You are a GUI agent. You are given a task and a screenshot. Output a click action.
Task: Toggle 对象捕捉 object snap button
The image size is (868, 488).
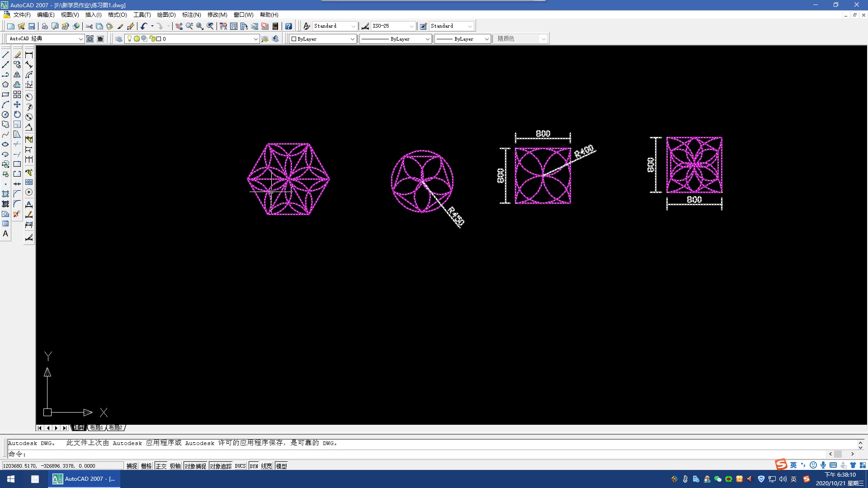tap(195, 466)
